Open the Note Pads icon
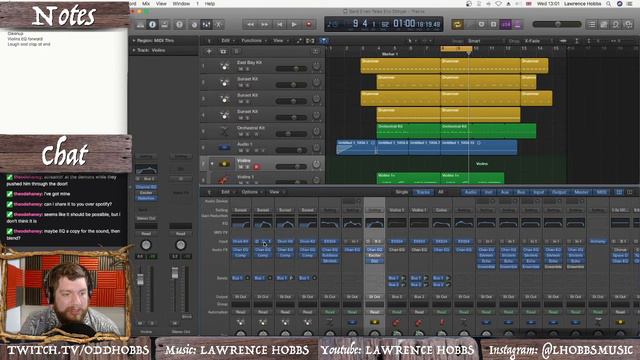Viewport: 640px width, 360px height. [604, 24]
